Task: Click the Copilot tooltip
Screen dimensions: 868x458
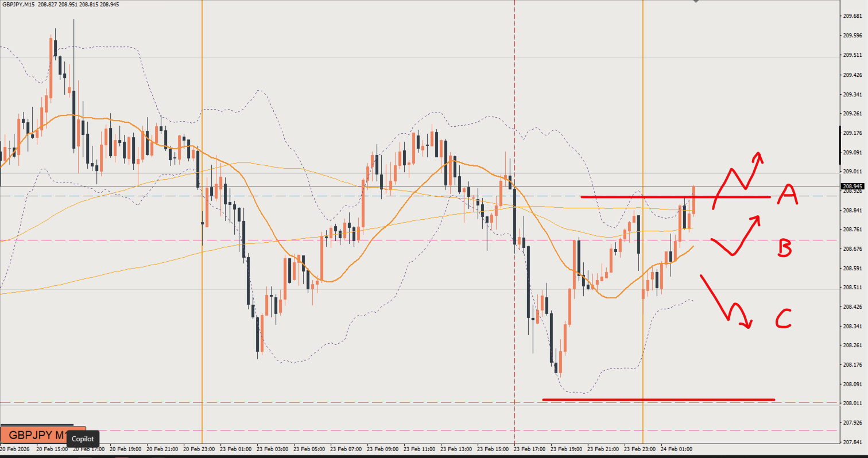Action: coord(83,439)
